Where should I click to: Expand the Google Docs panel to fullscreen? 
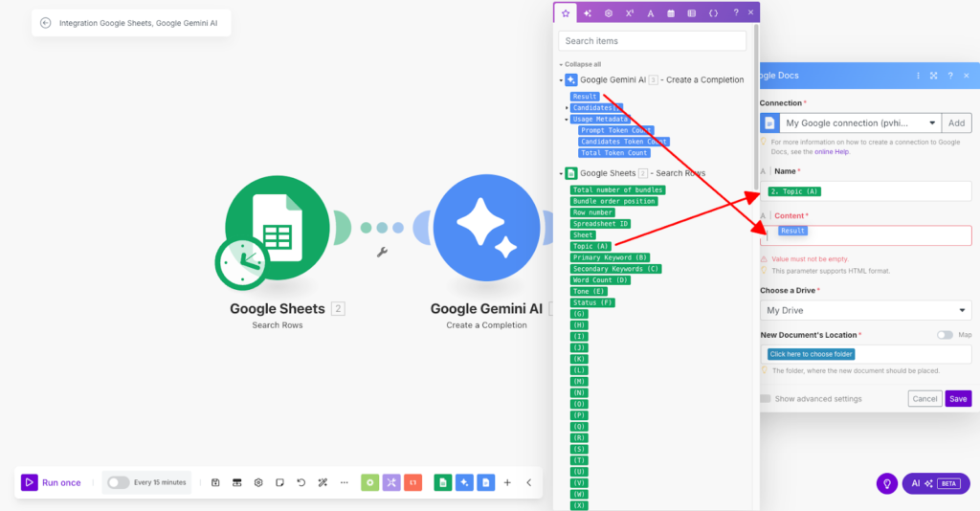[x=934, y=76]
